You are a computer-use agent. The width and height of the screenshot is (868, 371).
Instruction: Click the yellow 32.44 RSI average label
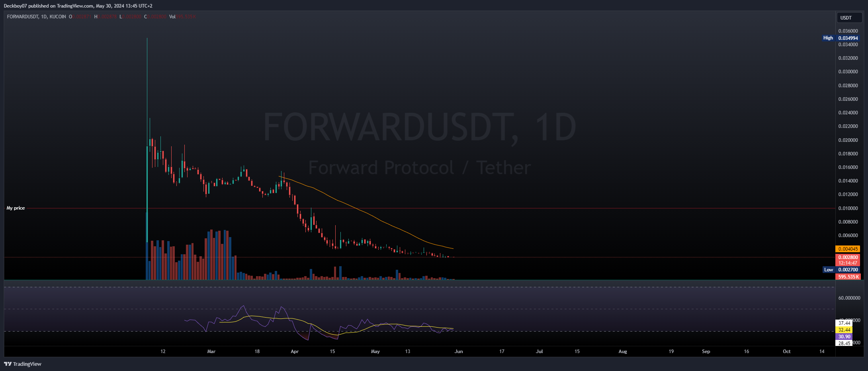pyautogui.click(x=844, y=330)
